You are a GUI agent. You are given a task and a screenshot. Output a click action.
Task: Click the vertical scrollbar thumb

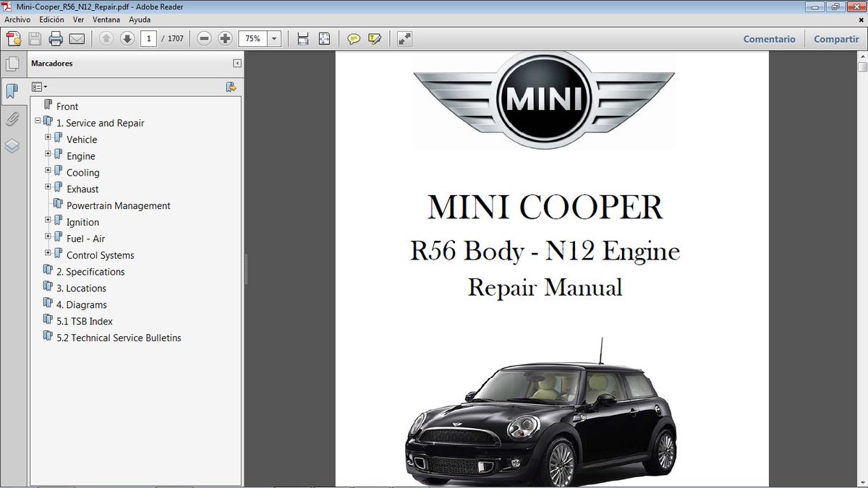pos(862,67)
